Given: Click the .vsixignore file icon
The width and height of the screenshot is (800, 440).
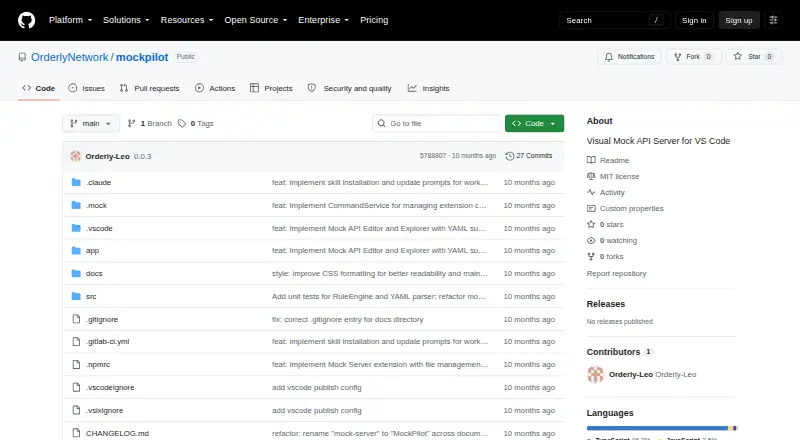Looking at the screenshot, I should (x=76, y=410).
